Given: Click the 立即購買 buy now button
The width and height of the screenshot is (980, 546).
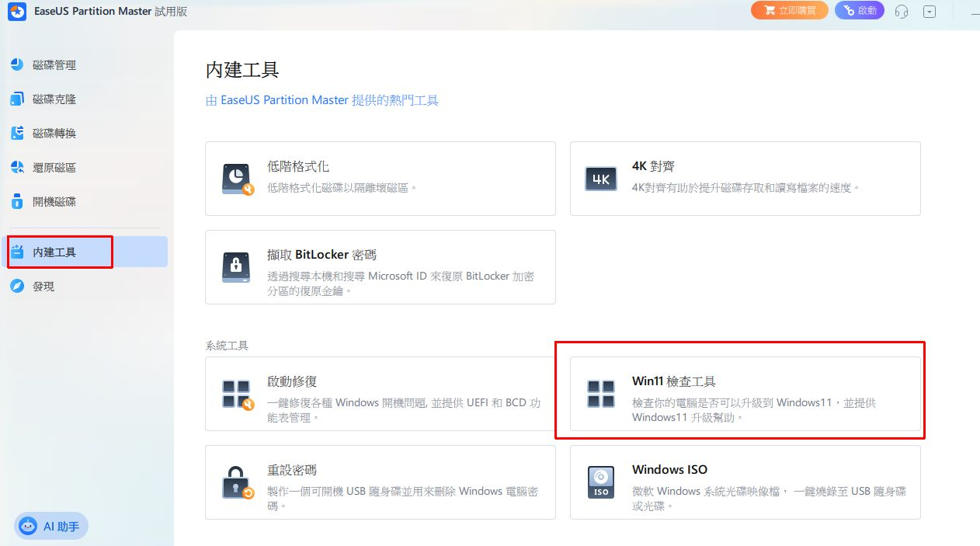Looking at the screenshot, I should point(789,11).
